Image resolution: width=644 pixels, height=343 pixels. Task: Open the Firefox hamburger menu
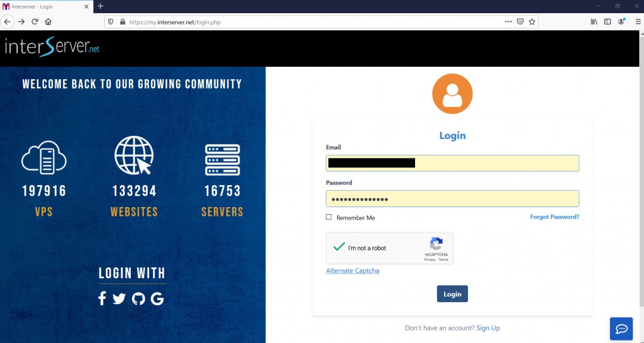638,22
